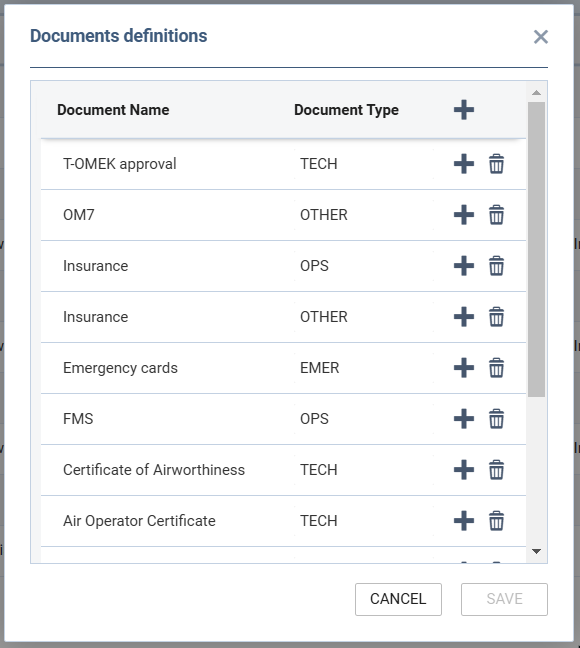
Task: Click the plus icon on the T-OMEK approval row
Action: [x=464, y=164]
